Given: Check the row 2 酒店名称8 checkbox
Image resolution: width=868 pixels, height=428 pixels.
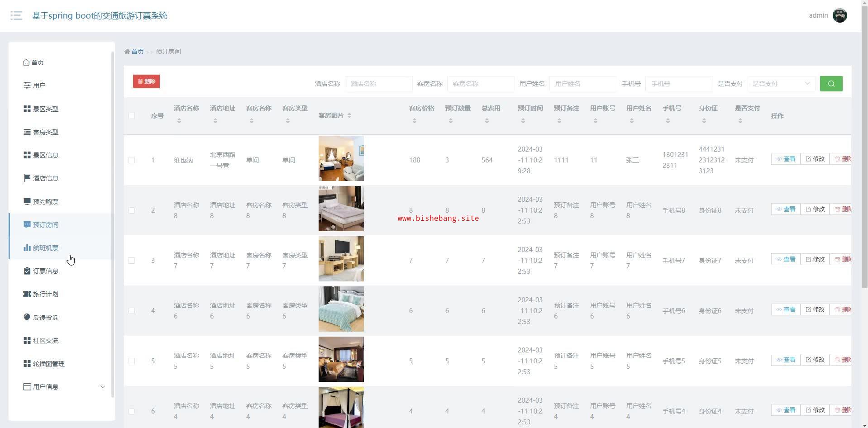Looking at the screenshot, I should 132,210.
